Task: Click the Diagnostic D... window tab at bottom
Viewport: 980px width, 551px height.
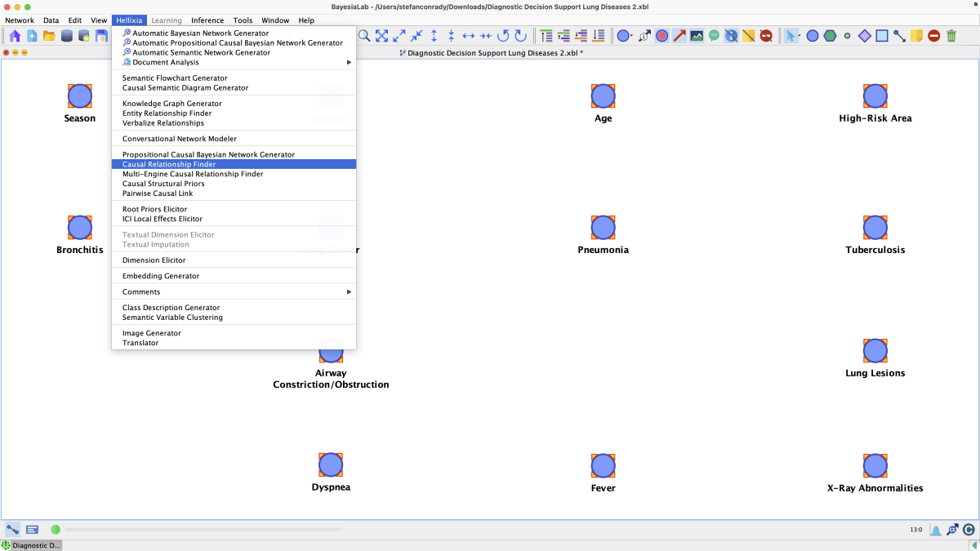Action: (x=31, y=545)
